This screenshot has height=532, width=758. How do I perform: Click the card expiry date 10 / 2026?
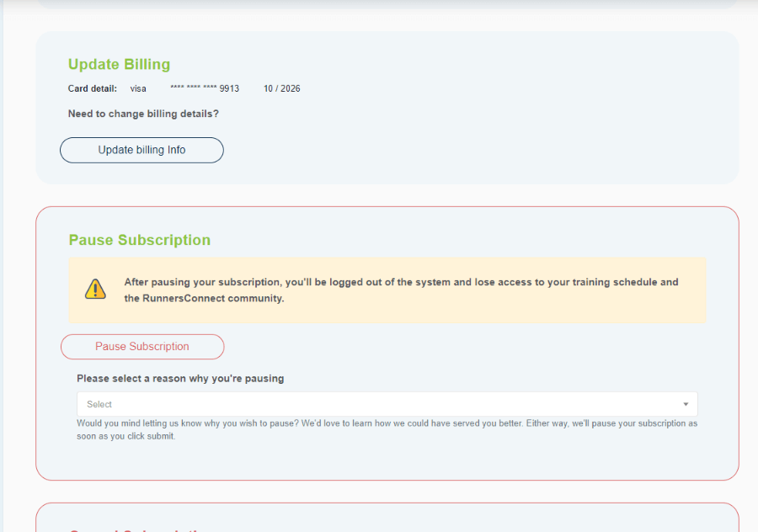point(281,88)
